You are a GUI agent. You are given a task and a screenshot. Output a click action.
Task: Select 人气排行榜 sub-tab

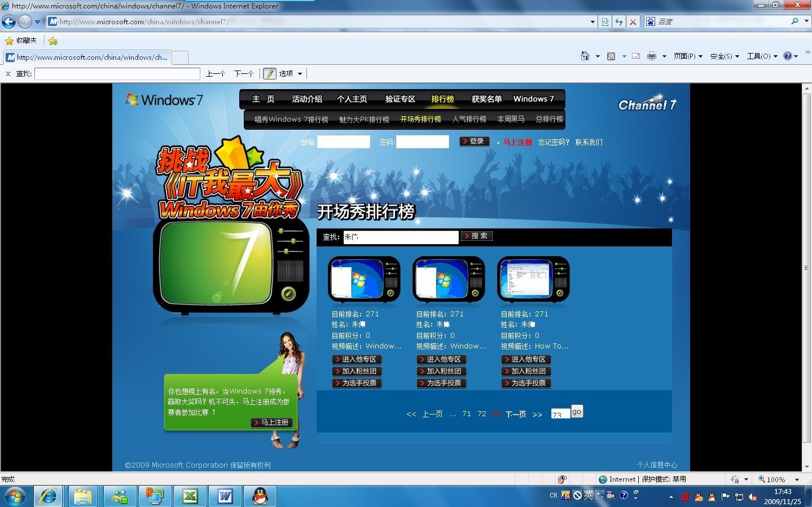point(469,120)
